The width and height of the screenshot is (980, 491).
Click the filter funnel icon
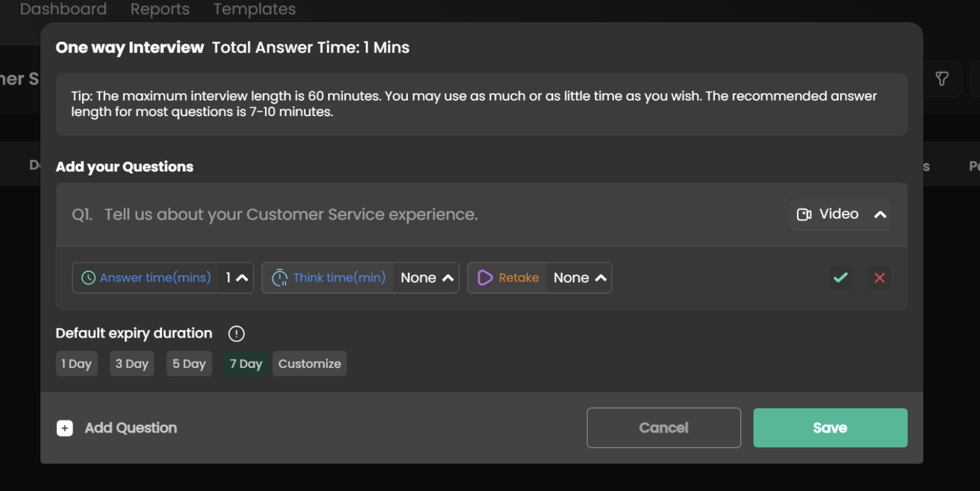coord(942,79)
